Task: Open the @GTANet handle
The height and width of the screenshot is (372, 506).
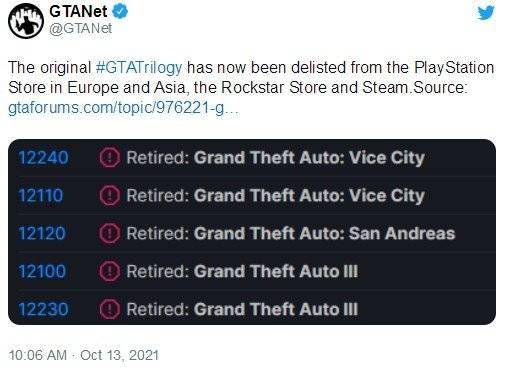Action: point(80,29)
